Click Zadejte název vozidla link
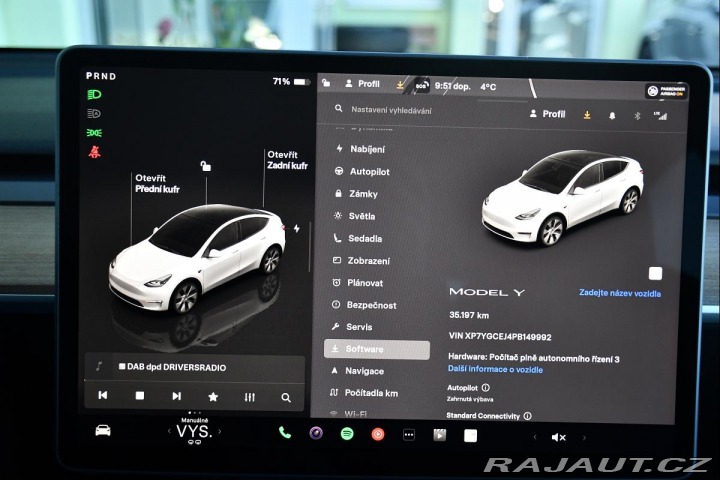720x480 pixels. point(620,293)
